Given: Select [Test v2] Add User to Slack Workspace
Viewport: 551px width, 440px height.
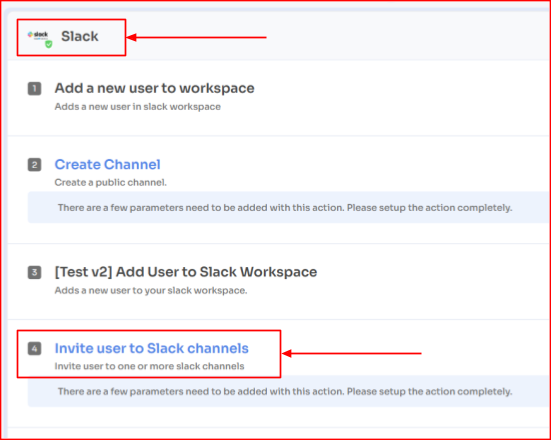Looking at the screenshot, I should tap(186, 272).
